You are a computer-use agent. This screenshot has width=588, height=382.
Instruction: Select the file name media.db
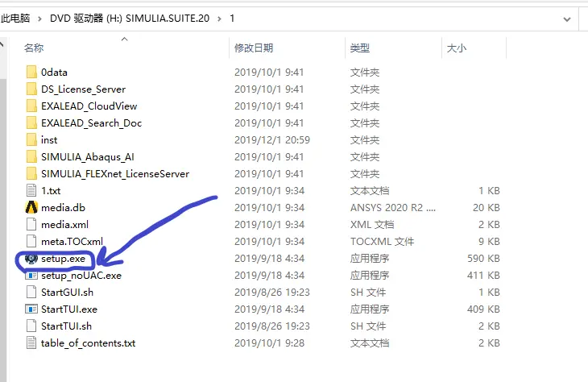point(63,207)
